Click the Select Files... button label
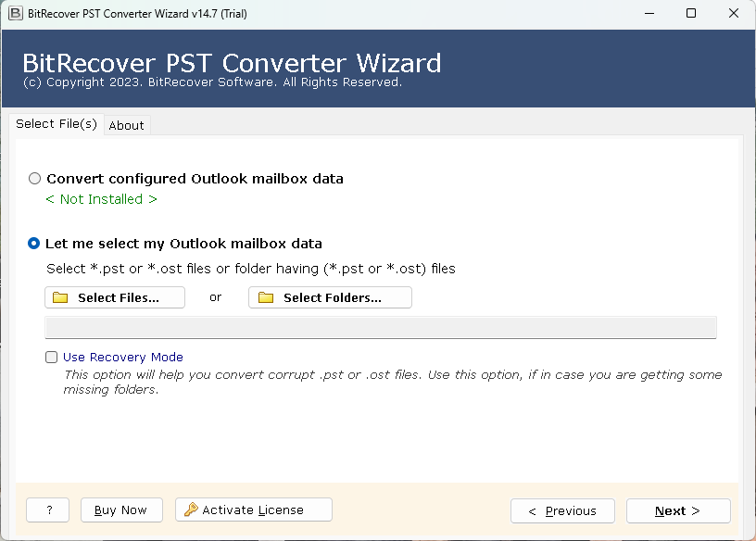This screenshot has width=756, height=541. (119, 297)
